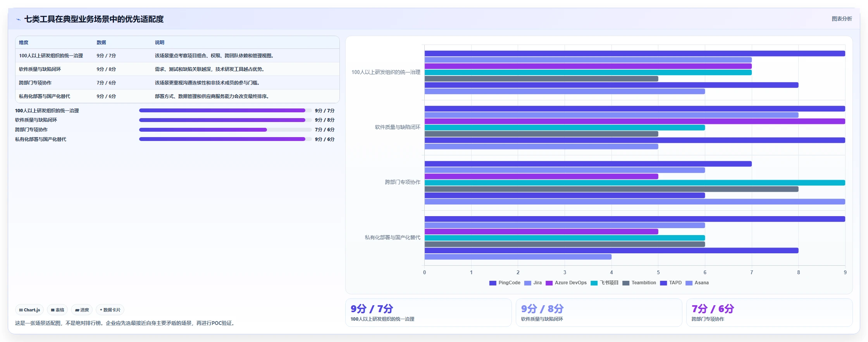Click the small icon before the chart title

(x=18, y=19)
